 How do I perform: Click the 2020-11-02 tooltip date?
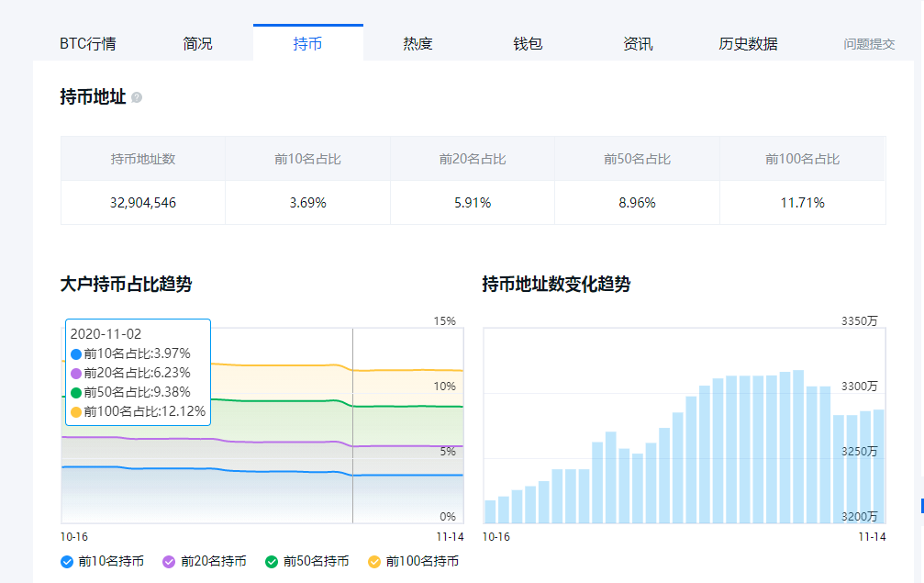pyautogui.click(x=106, y=334)
